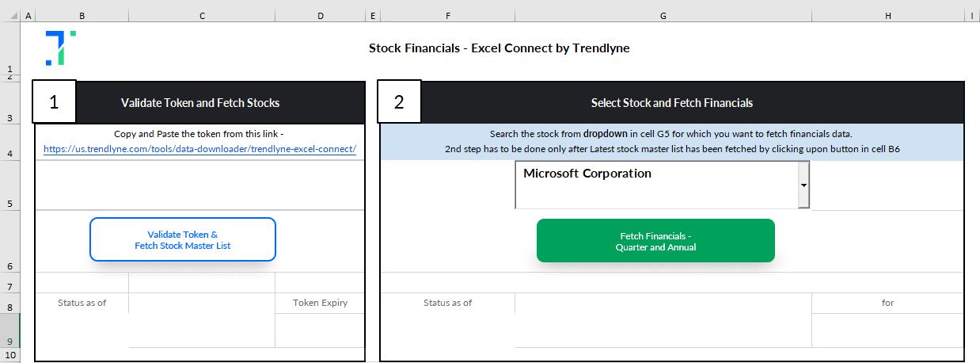
Task: Open the stock dropdown arrow beside Microsoft Corporation
Action: click(x=803, y=185)
